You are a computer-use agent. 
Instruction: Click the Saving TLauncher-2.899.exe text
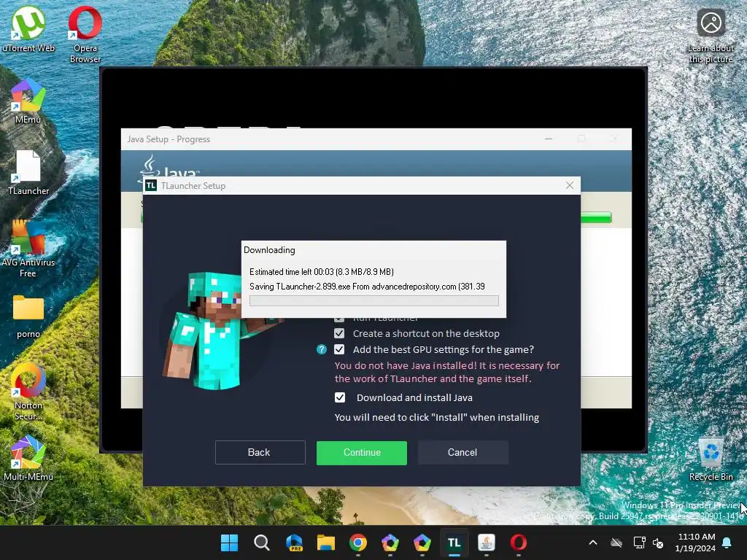click(x=367, y=287)
